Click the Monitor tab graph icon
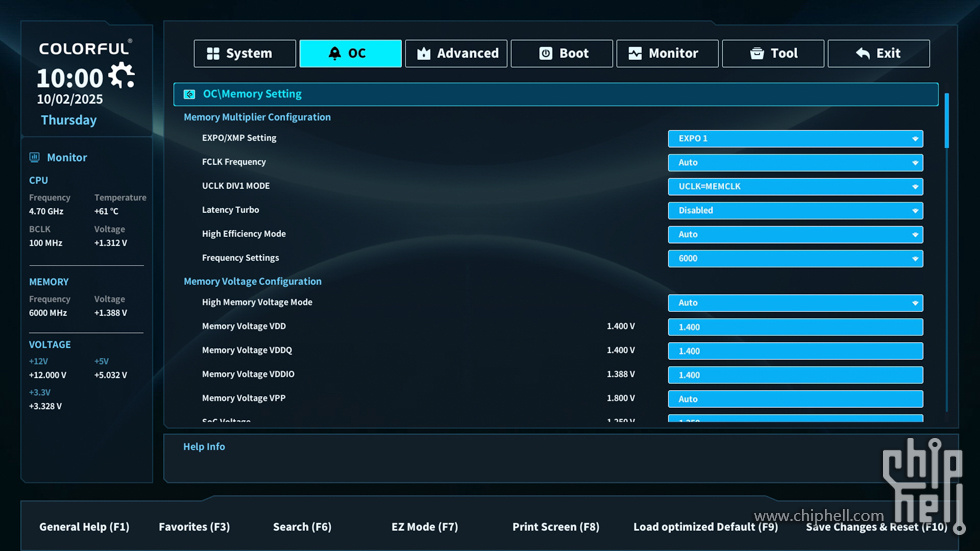The image size is (980, 551). (x=635, y=54)
